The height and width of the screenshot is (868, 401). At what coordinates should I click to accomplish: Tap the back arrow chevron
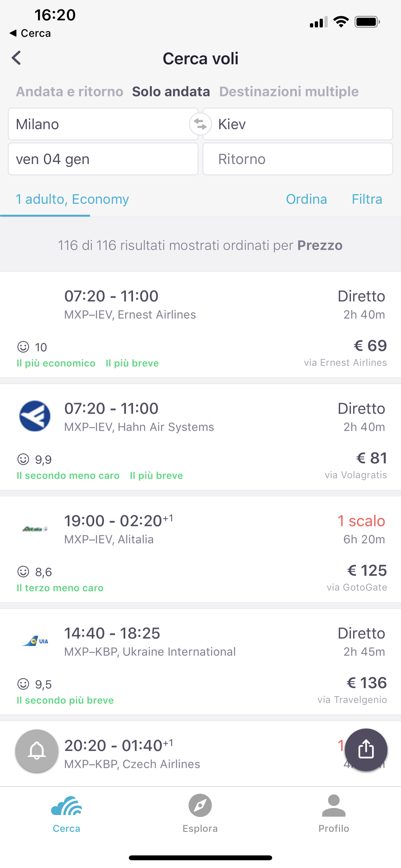click(16, 58)
